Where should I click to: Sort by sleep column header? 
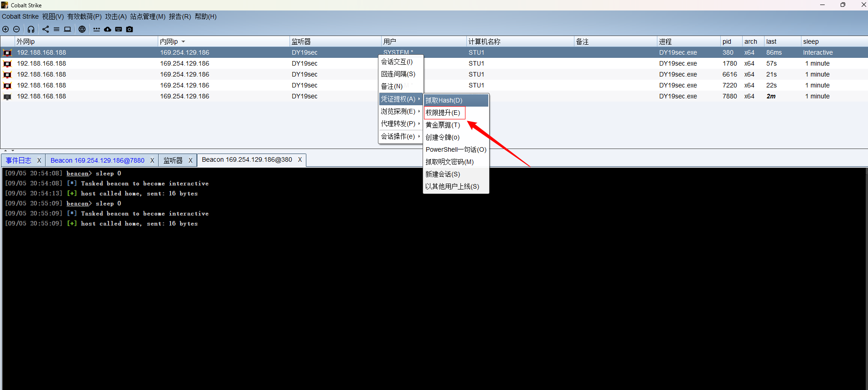(x=834, y=41)
